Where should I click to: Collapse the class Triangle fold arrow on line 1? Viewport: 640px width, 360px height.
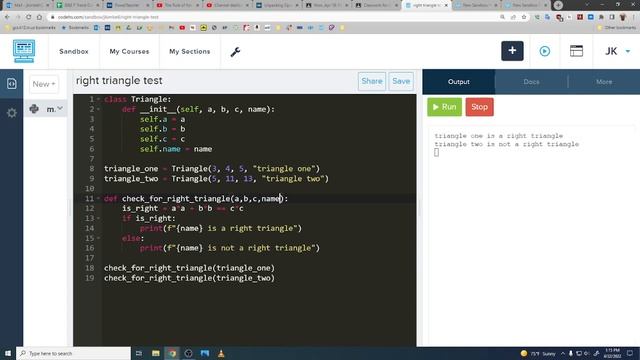tap(98, 99)
